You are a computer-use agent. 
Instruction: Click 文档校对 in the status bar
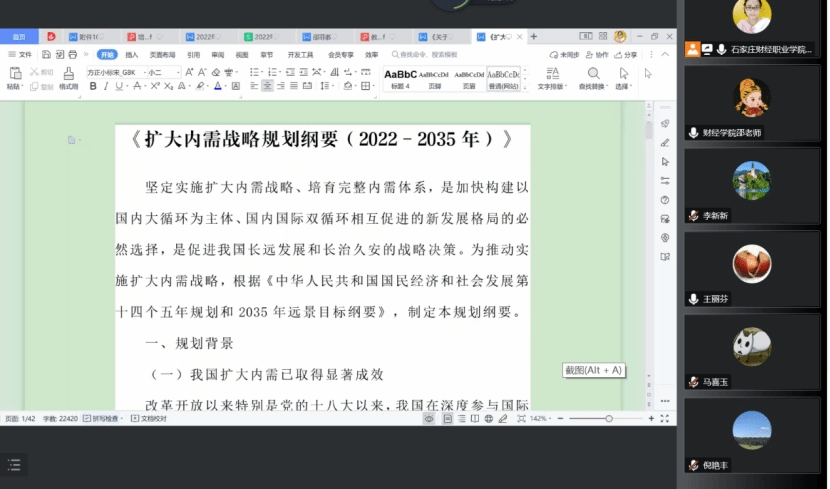(x=149, y=419)
